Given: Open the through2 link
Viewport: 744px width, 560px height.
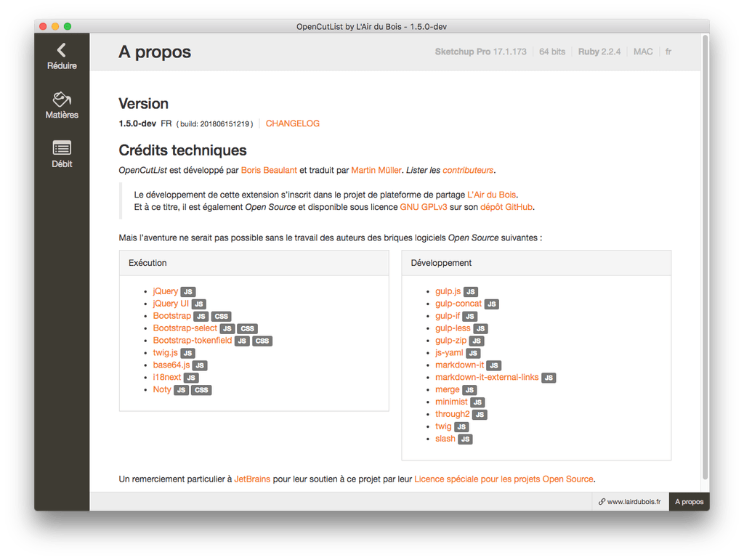Looking at the screenshot, I should [x=452, y=414].
